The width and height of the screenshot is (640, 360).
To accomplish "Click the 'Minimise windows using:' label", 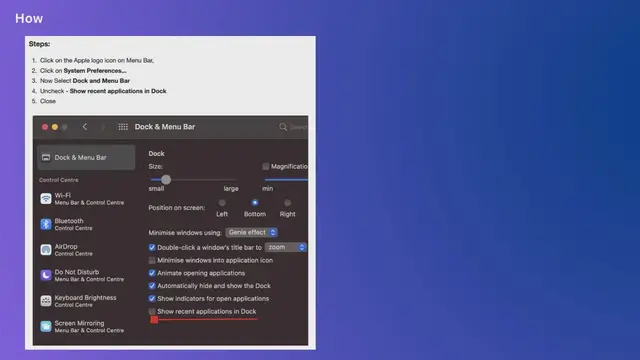I will (185, 233).
